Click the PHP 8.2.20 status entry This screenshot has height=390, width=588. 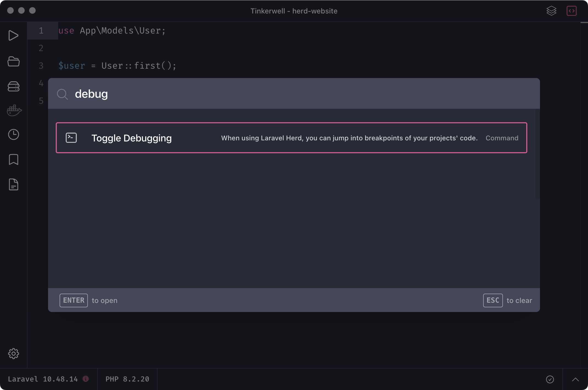(127, 379)
